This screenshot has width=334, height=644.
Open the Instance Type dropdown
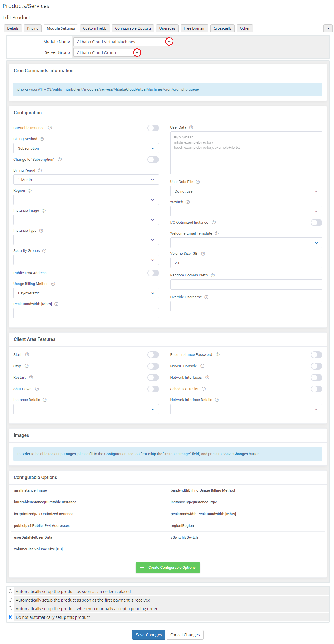(86, 240)
